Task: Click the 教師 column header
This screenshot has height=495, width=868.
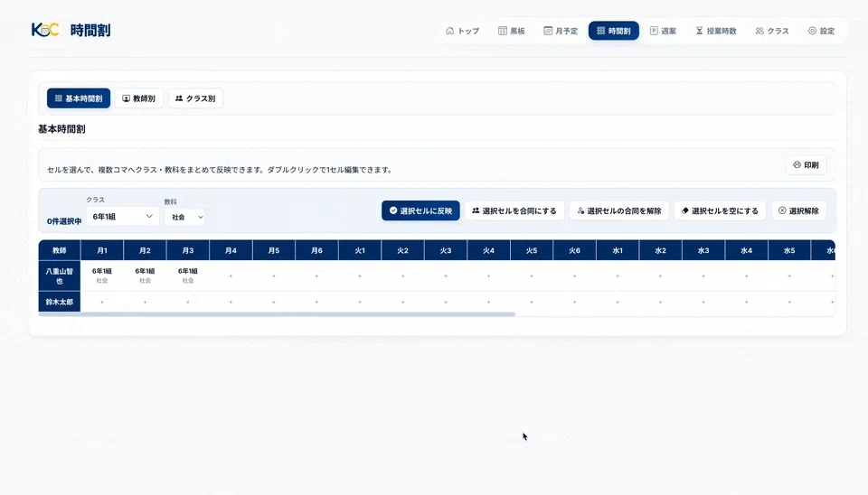Action: point(60,250)
